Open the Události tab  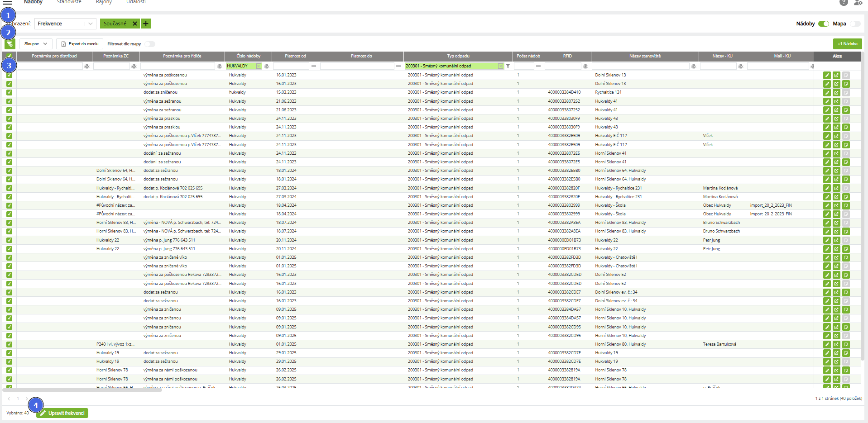(x=136, y=2)
